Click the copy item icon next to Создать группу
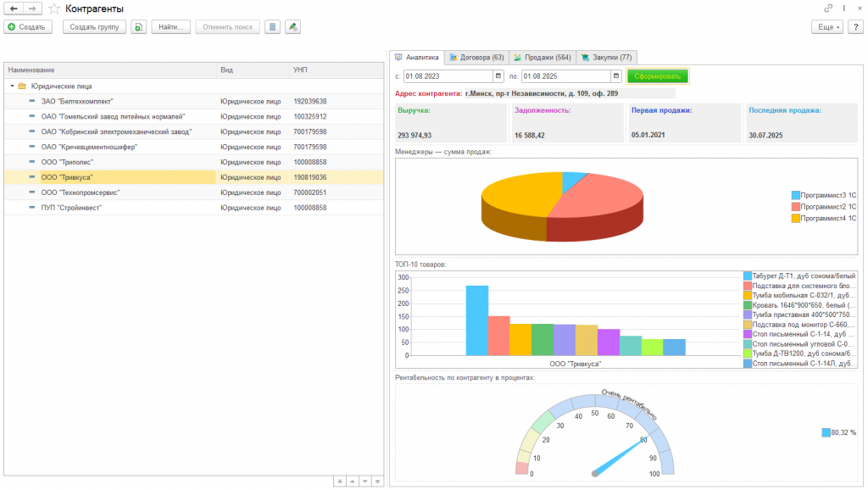 [139, 27]
